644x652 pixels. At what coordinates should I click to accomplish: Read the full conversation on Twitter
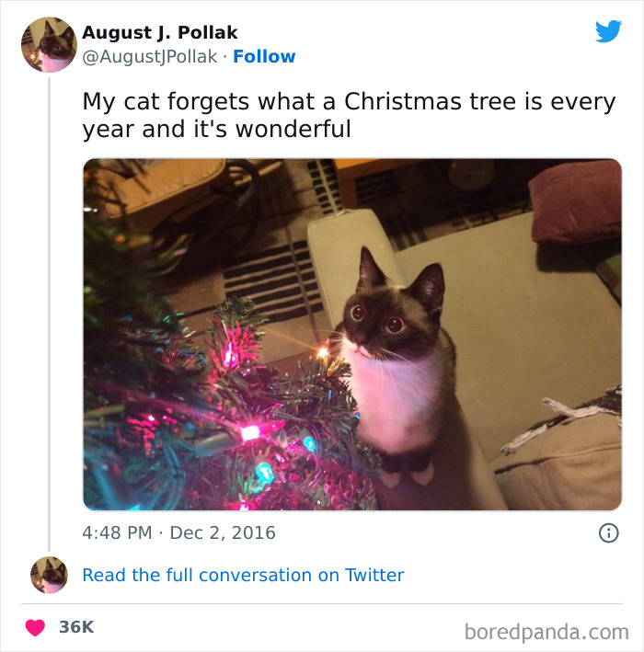point(243,575)
